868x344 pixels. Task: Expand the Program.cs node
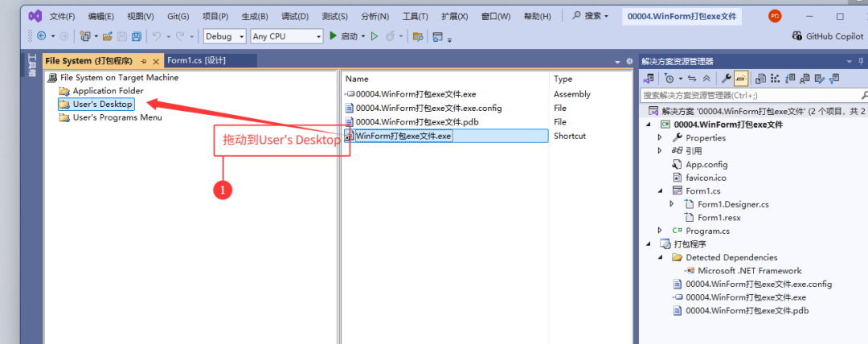click(660, 231)
